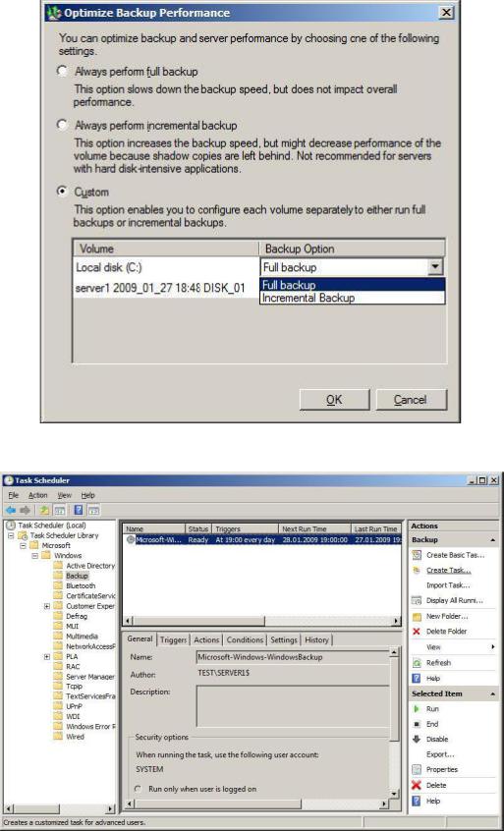This screenshot has width=504, height=831.
Task: Sort by Next Run Time column header
Action: pos(314,528)
